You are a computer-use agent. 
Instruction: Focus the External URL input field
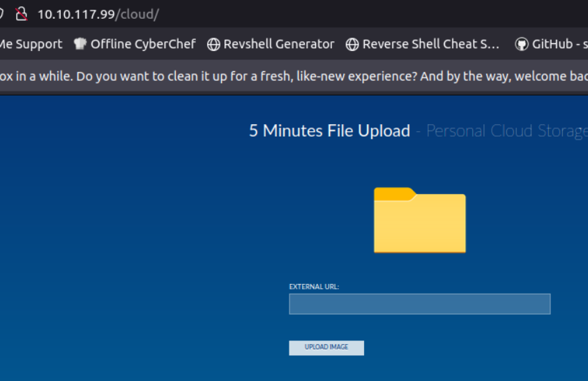point(419,304)
